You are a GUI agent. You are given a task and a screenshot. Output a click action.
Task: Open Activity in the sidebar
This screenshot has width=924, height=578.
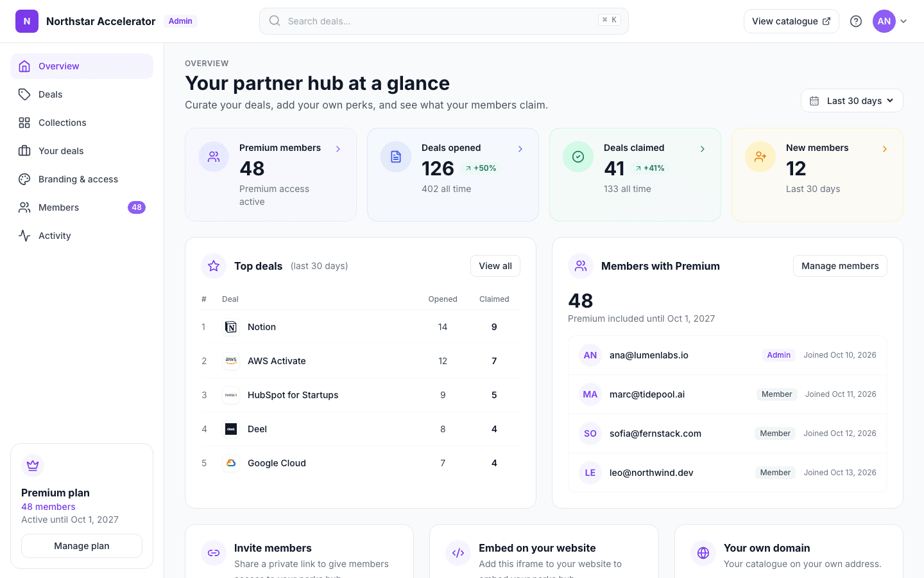81,236
